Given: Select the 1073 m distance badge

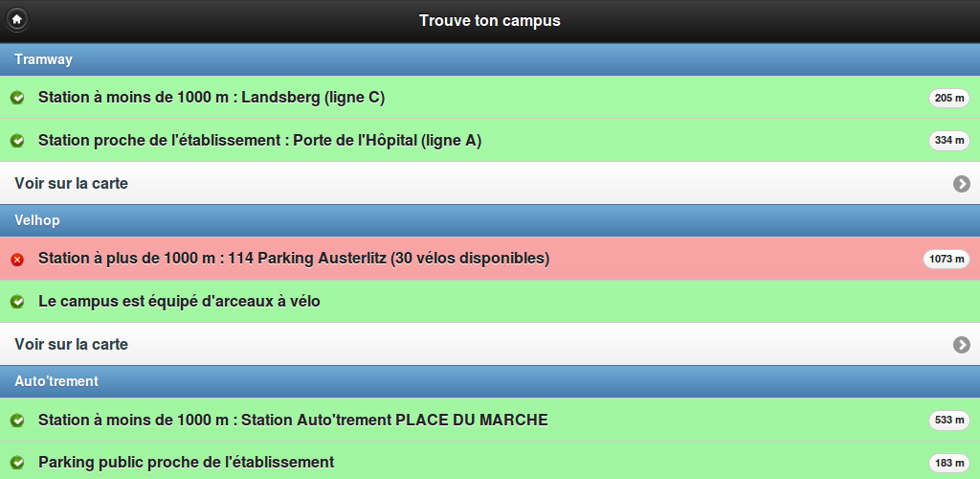Looking at the screenshot, I should pos(946,260).
